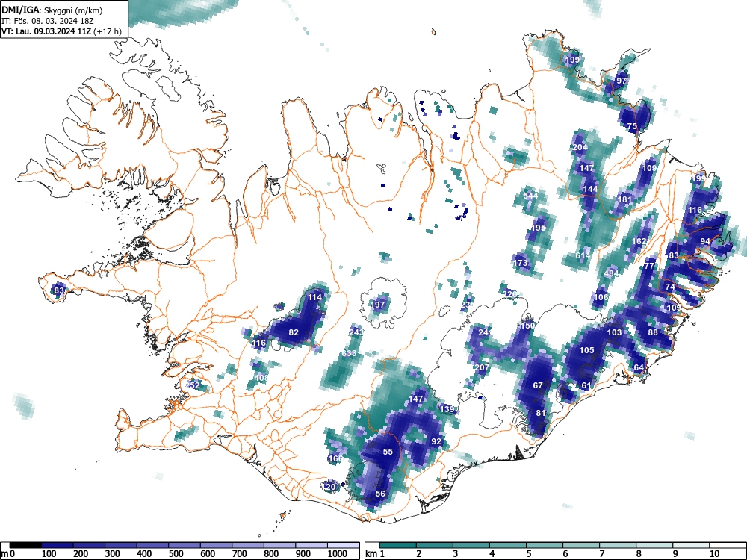Click the visibility value 162 on the map
The width and height of the screenshot is (747, 560).
coord(639,241)
